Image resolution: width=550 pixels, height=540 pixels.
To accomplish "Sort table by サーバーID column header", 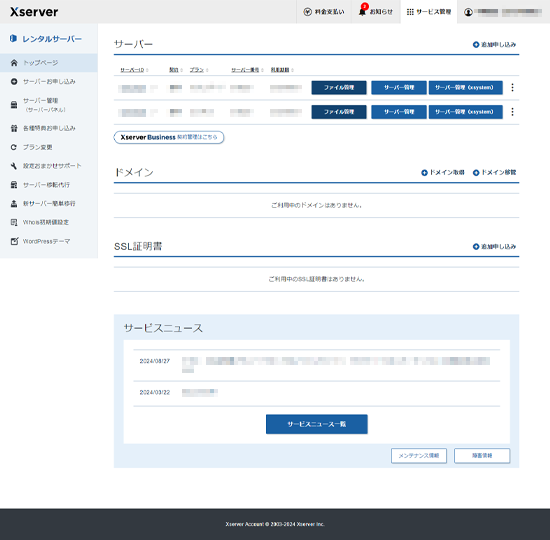I will point(134,70).
